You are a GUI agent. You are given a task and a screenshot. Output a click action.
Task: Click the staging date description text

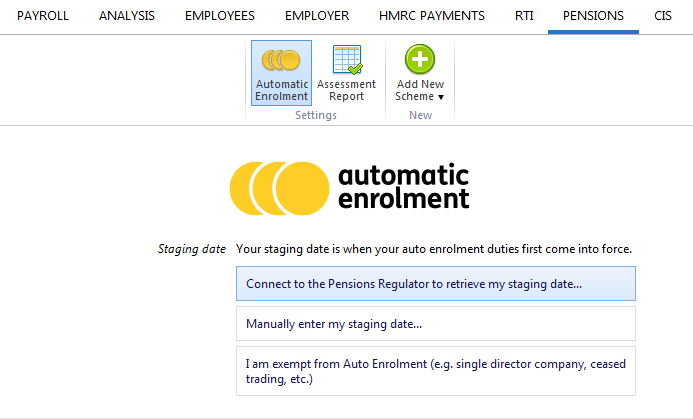tap(434, 249)
